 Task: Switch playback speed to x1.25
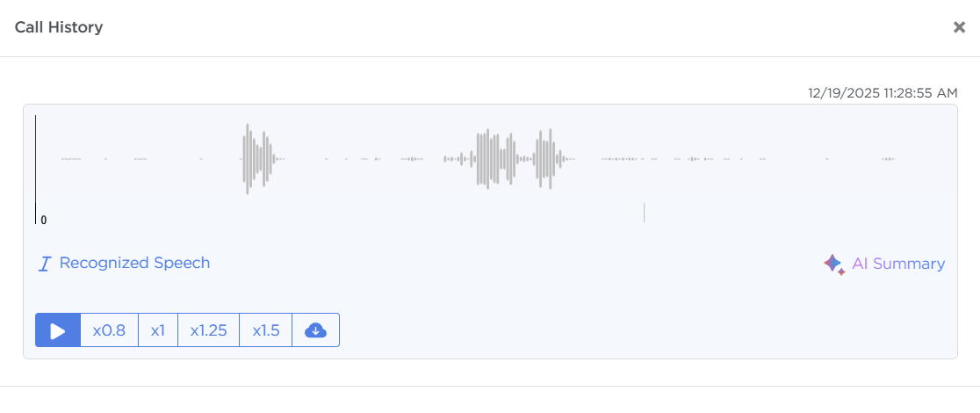pyautogui.click(x=208, y=330)
